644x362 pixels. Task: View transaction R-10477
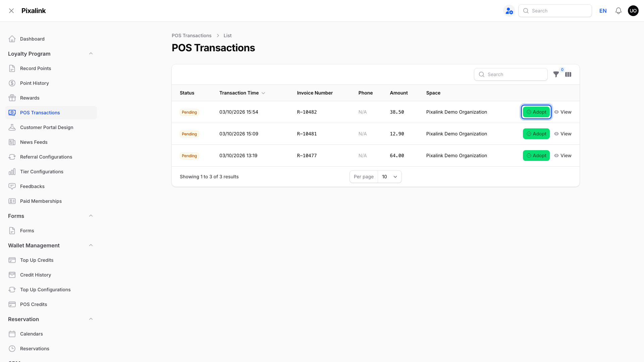point(563,156)
